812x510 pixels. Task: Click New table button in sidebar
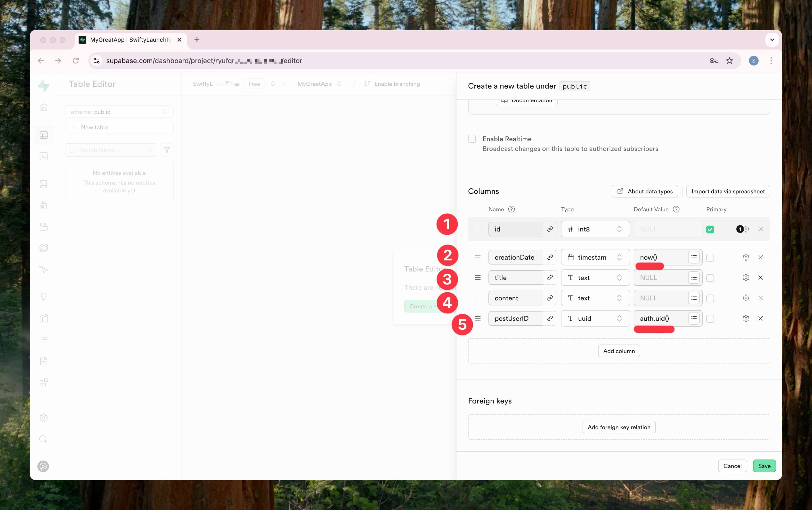click(x=119, y=127)
